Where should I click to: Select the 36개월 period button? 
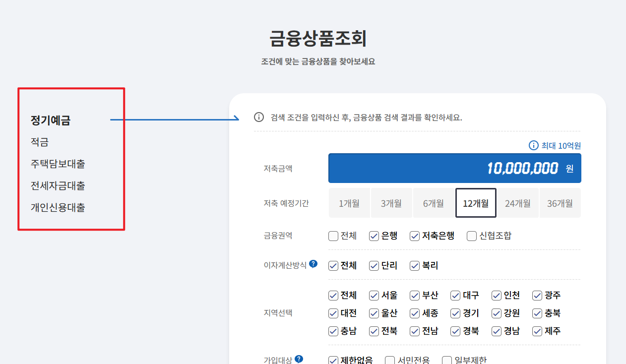[560, 202]
